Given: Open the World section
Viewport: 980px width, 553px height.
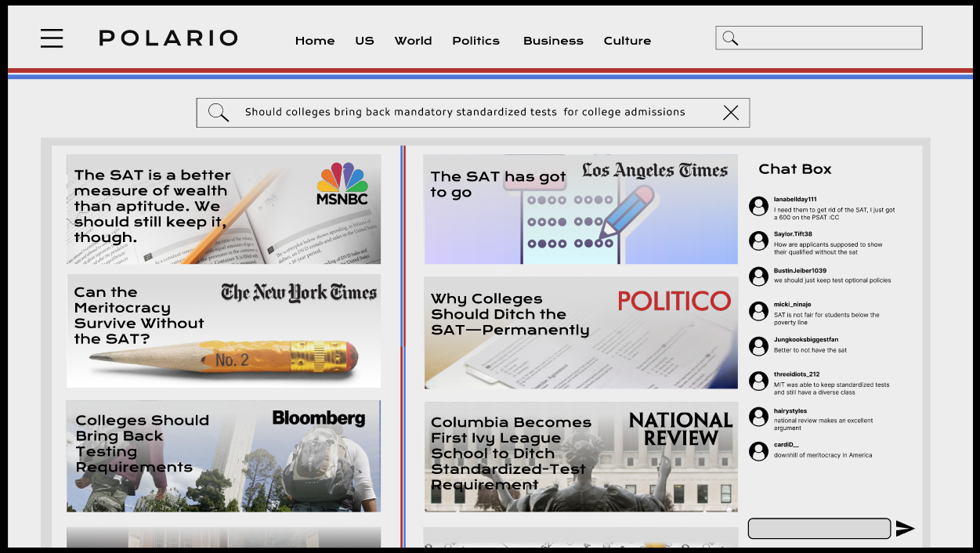Looking at the screenshot, I should [413, 41].
